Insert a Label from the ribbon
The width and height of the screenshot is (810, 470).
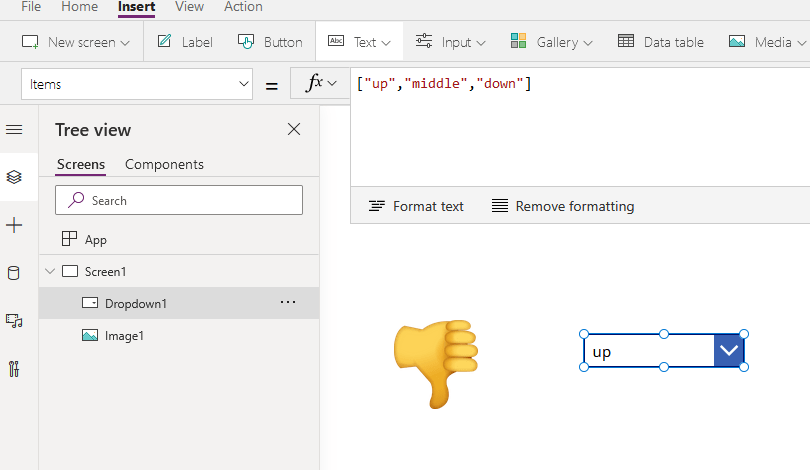[185, 42]
